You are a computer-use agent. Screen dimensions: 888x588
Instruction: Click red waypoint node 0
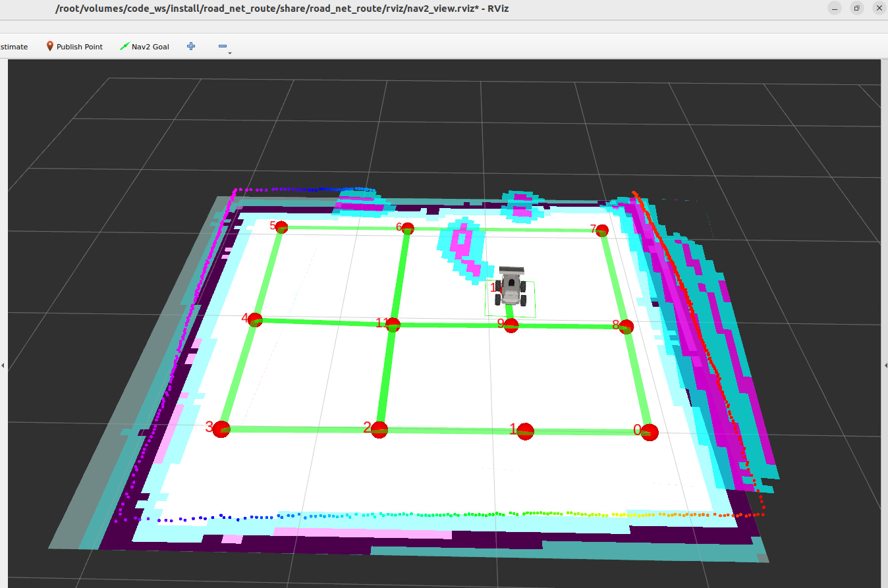pos(650,432)
